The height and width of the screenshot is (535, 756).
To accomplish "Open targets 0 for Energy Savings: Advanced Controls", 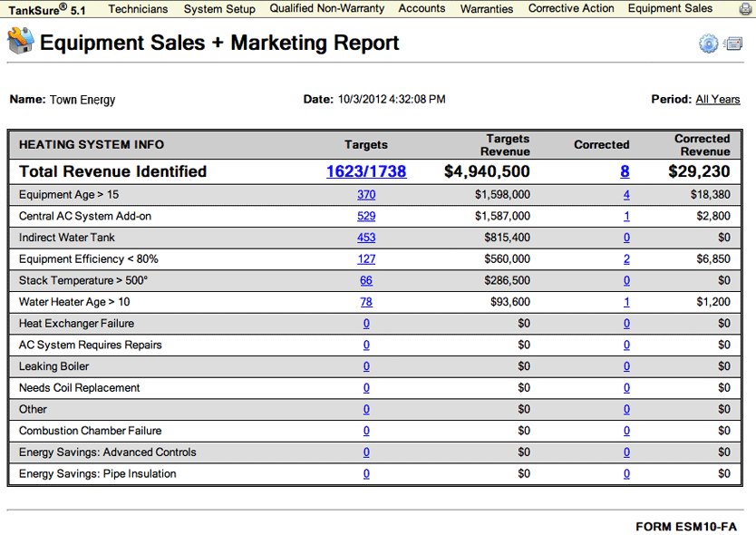I will pyautogui.click(x=366, y=452).
